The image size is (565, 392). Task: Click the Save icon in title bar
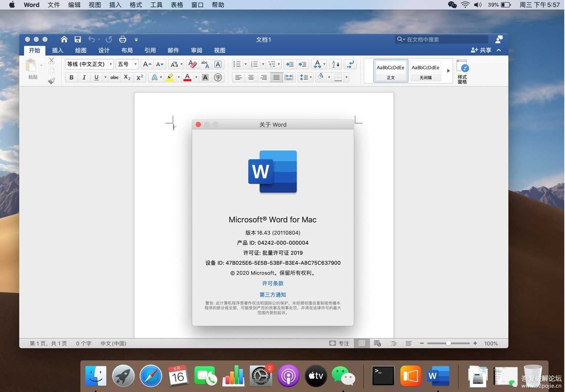[77, 39]
